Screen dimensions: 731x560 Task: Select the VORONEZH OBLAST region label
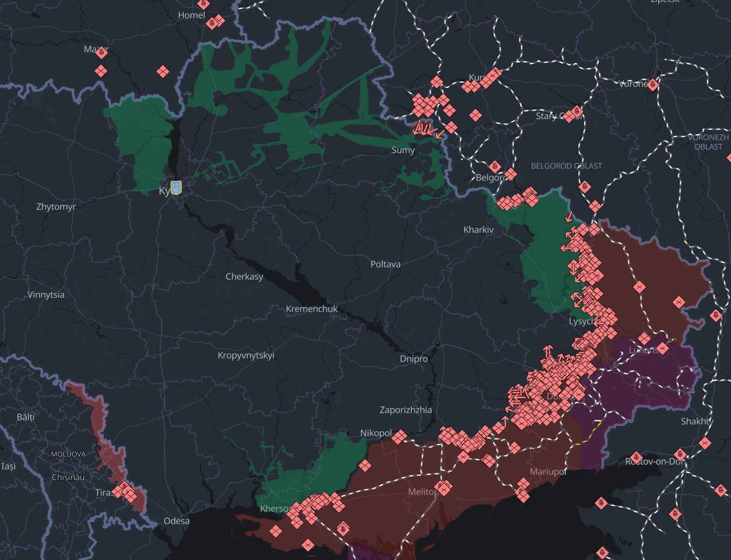click(708, 142)
